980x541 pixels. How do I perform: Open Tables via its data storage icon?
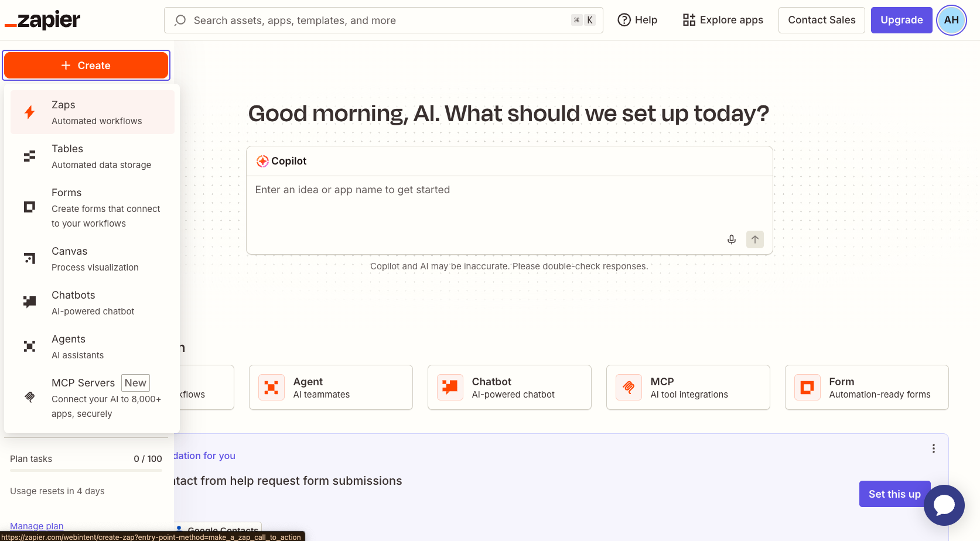pos(29,156)
